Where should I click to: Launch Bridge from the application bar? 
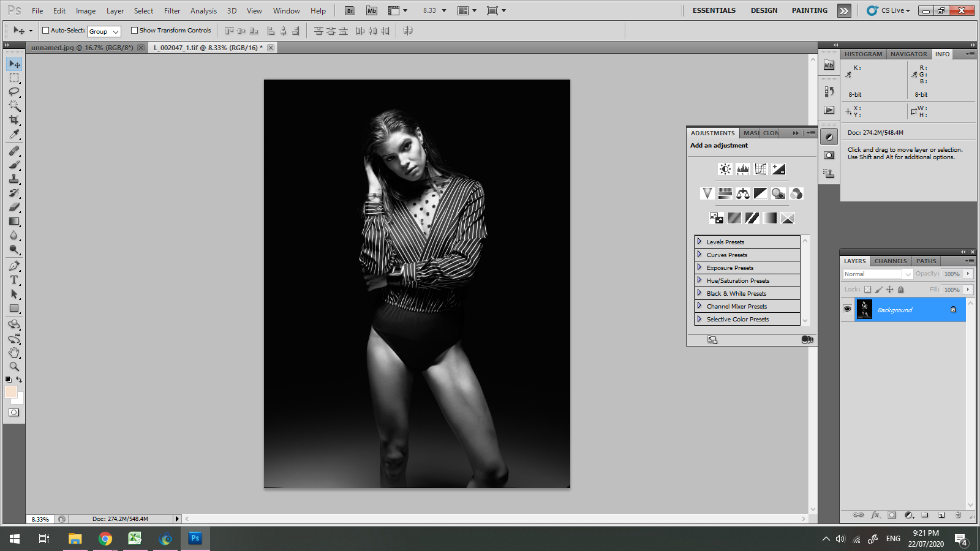(349, 10)
